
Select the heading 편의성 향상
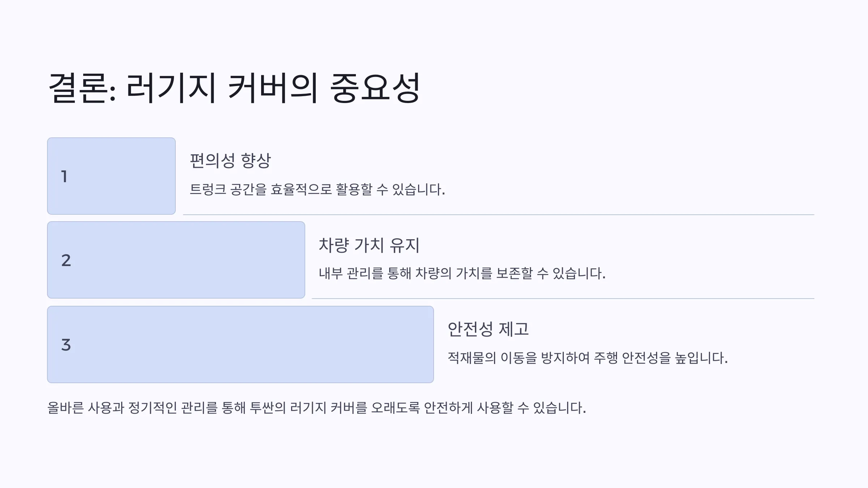pos(230,160)
